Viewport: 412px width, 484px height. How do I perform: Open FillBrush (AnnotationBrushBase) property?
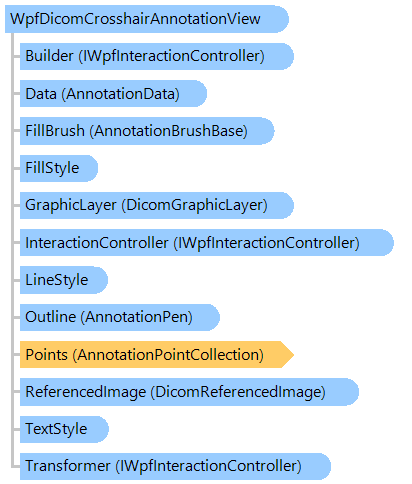click(147, 131)
